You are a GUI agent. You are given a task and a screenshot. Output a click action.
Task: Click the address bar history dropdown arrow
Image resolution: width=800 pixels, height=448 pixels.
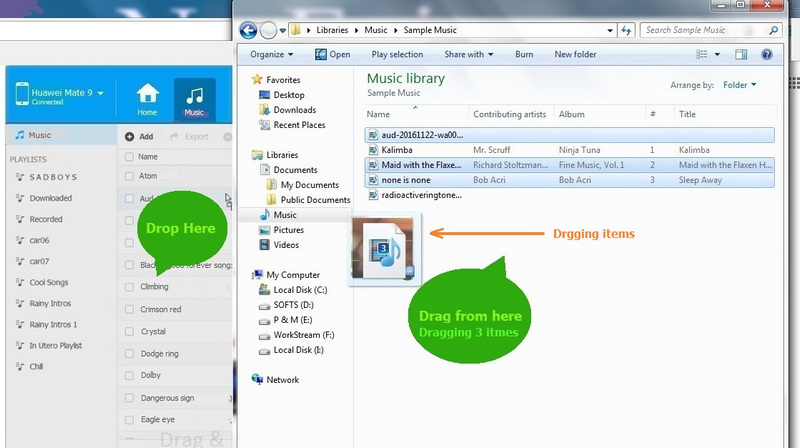pos(610,30)
